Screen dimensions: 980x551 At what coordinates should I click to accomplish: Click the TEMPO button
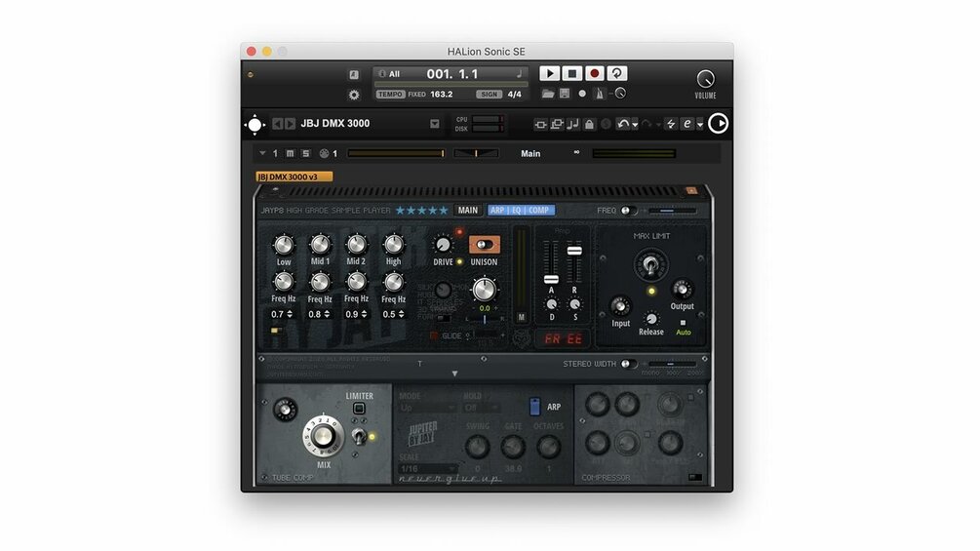tap(390, 95)
